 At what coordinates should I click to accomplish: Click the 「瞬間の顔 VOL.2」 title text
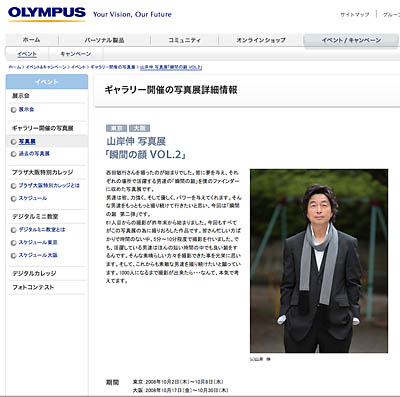(146, 155)
